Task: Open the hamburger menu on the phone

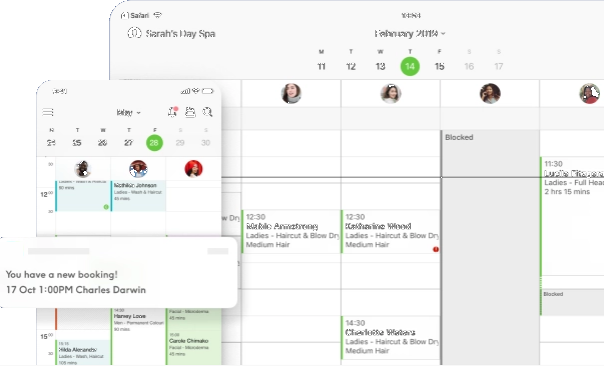Action: tap(48, 112)
